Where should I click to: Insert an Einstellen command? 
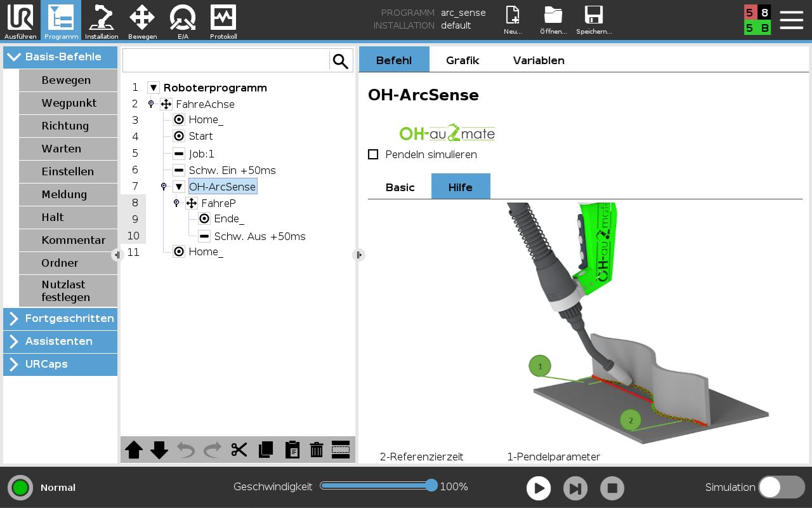coord(68,171)
